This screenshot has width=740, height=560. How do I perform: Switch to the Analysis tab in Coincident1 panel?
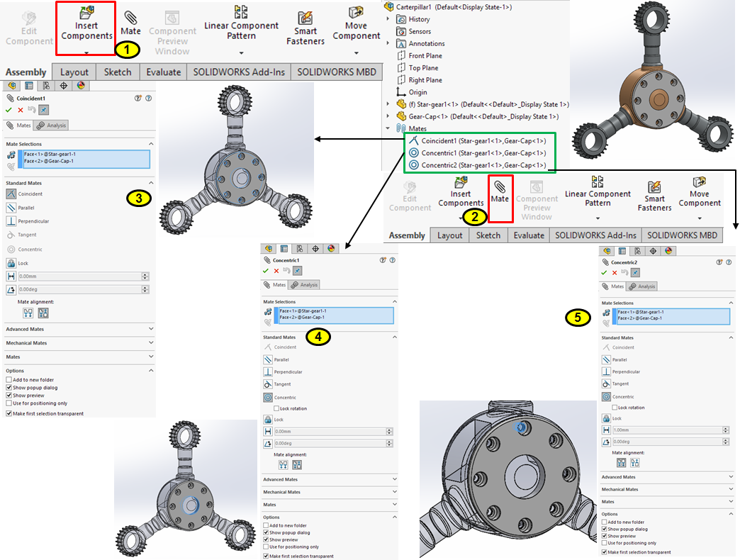coord(52,125)
